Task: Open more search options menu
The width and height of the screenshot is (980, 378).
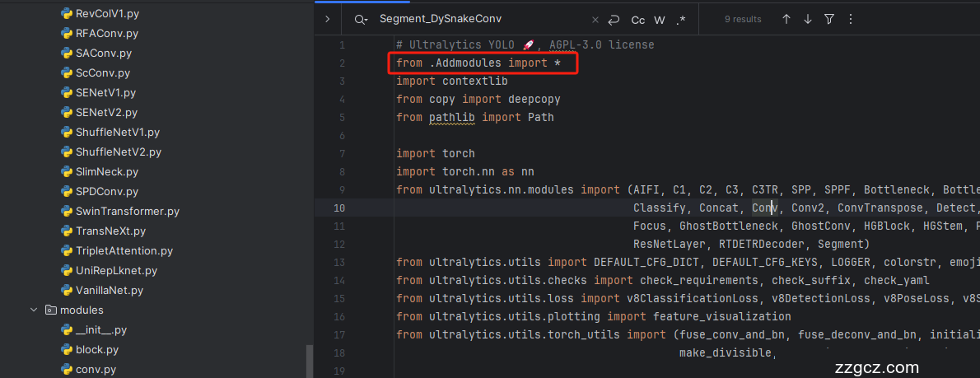Action: click(x=851, y=19)
